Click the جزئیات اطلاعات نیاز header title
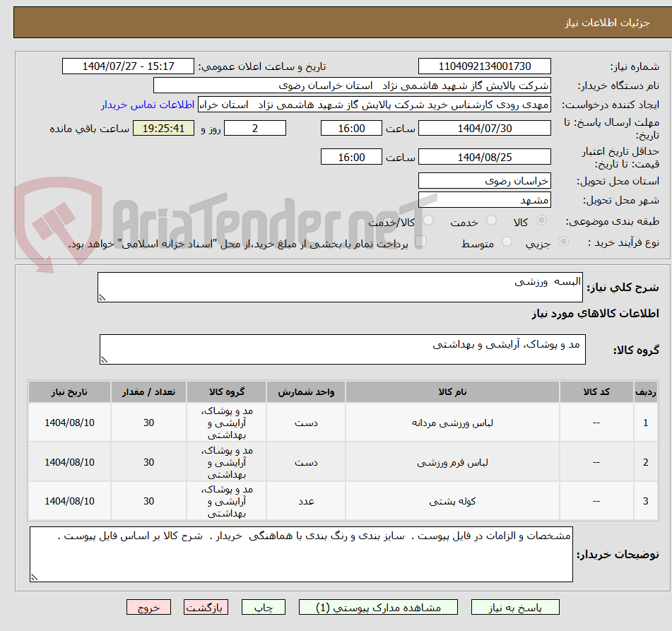Image resolution: width=672 pixels, height=631 pixels. [x=607, y=23]
